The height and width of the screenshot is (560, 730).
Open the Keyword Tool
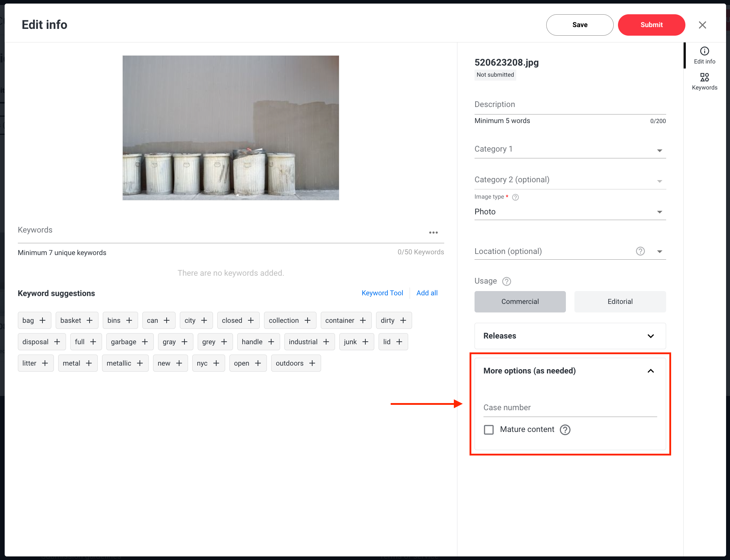click(382, 293)
